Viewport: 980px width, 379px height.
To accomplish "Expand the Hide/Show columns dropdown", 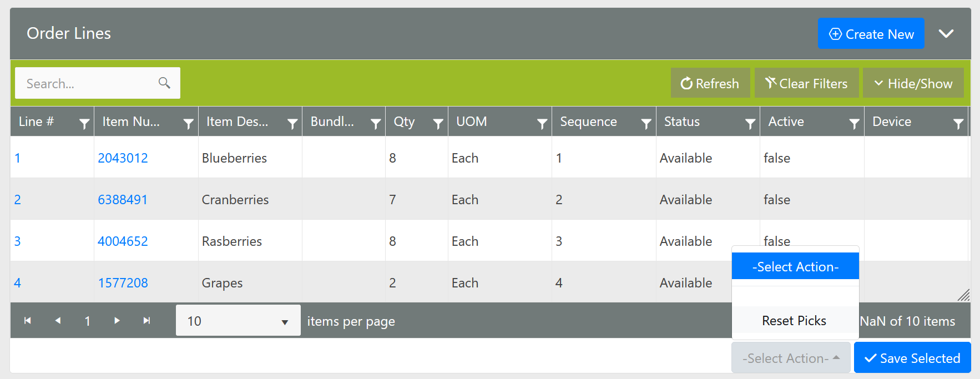I will [913, 84].
